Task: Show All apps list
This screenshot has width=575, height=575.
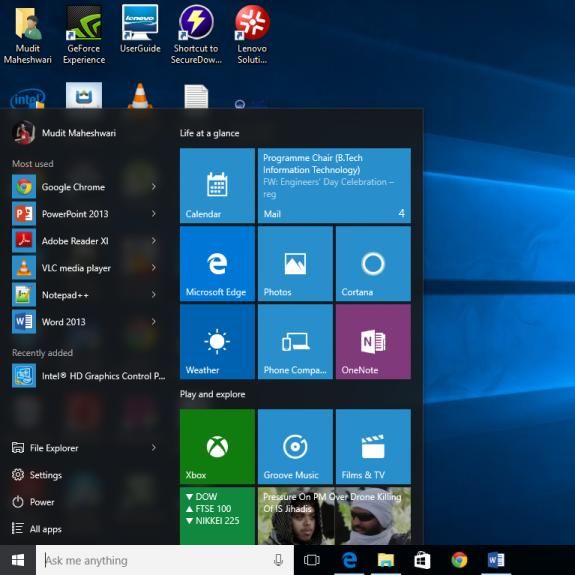Action: 37,529
